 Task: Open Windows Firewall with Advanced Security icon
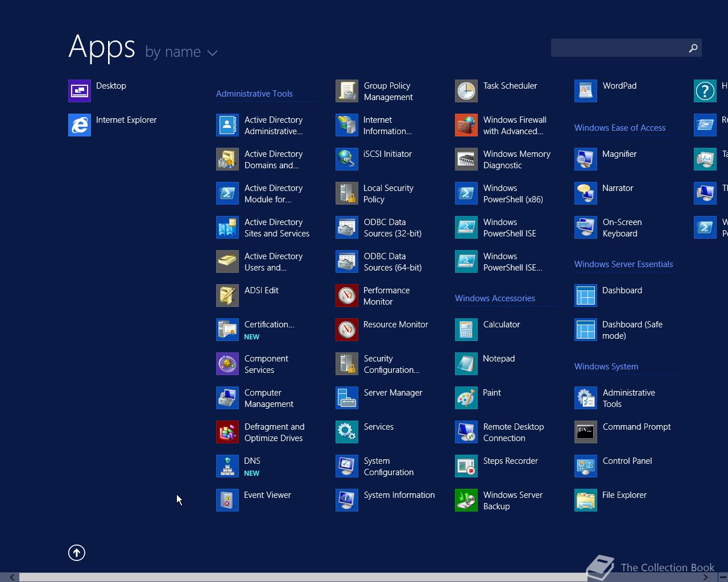pos(466,125)
